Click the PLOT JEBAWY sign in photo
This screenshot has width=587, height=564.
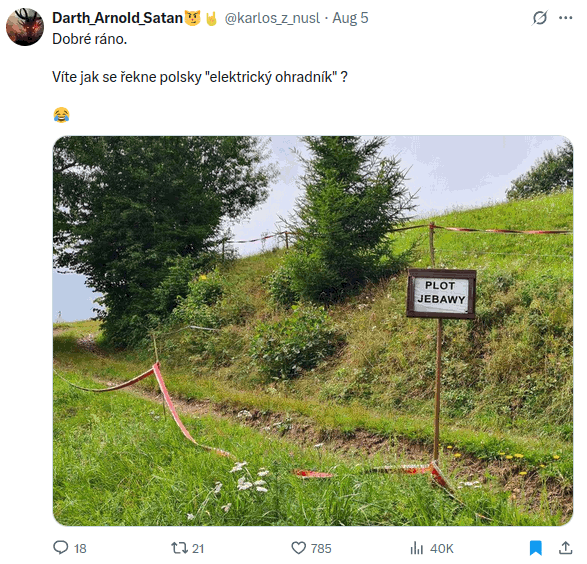point(441,293)
